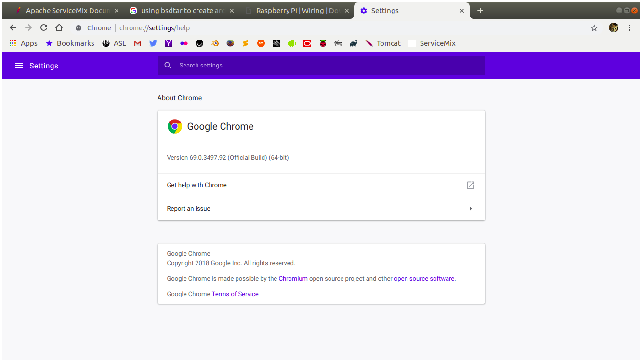Open a new tab with plus button
Image resolution: width=644 pixels, height=364 pixels.
click(x=480, y=11)
